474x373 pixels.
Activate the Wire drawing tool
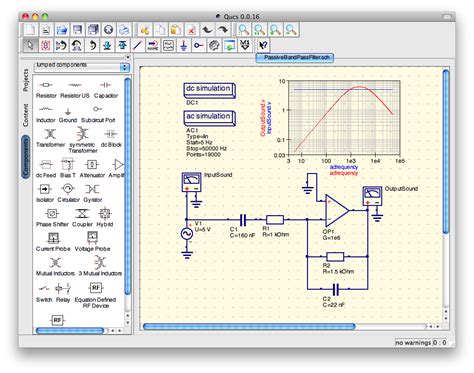(x=137, y=45)
